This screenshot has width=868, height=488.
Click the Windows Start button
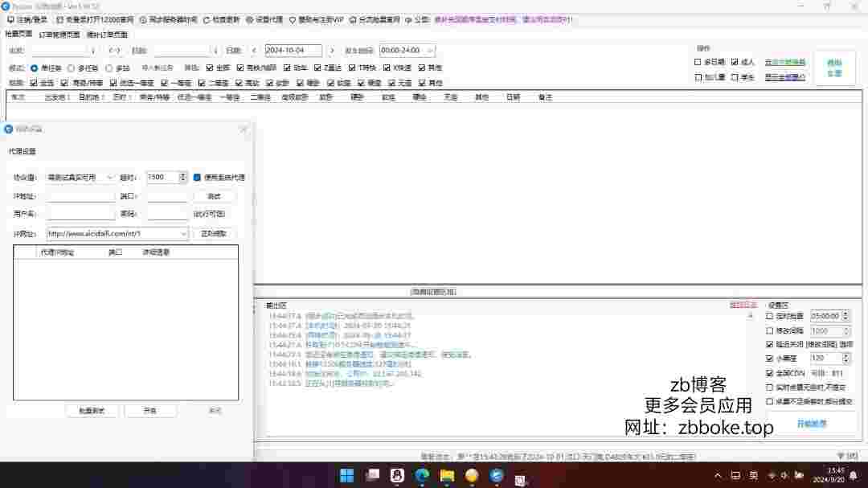347,475
